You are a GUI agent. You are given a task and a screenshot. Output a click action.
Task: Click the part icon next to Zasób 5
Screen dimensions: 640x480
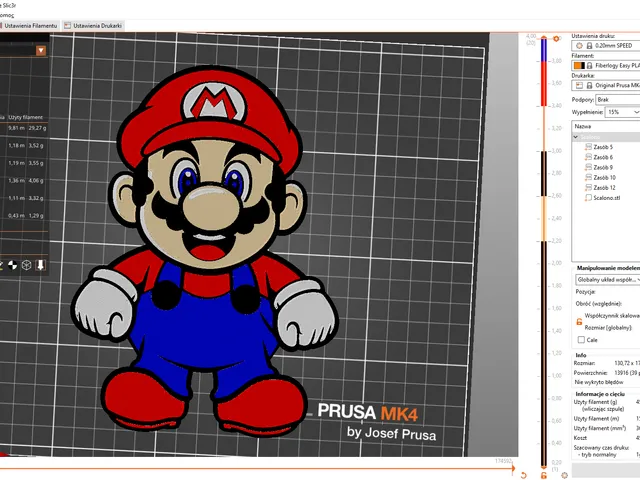[x=588, y=147]
